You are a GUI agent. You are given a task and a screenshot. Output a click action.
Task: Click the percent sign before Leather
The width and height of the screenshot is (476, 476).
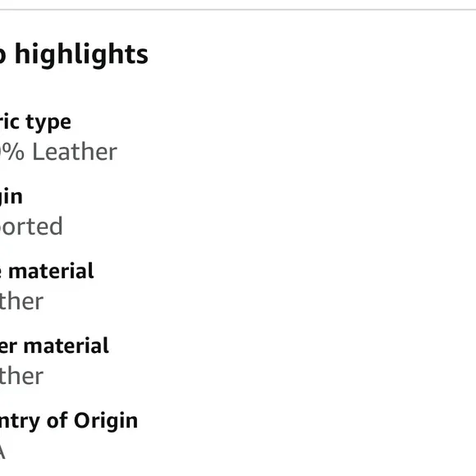tap(14, 152)
